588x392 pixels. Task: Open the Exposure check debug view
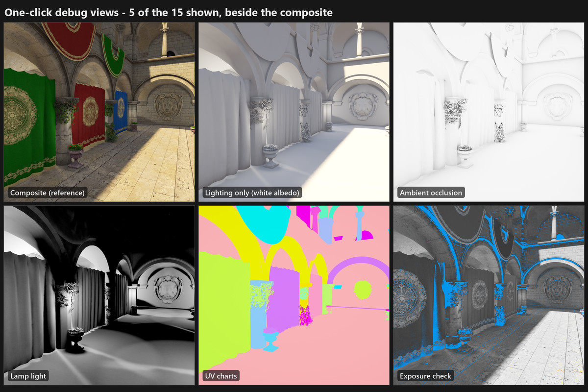(x=489, y=295)
